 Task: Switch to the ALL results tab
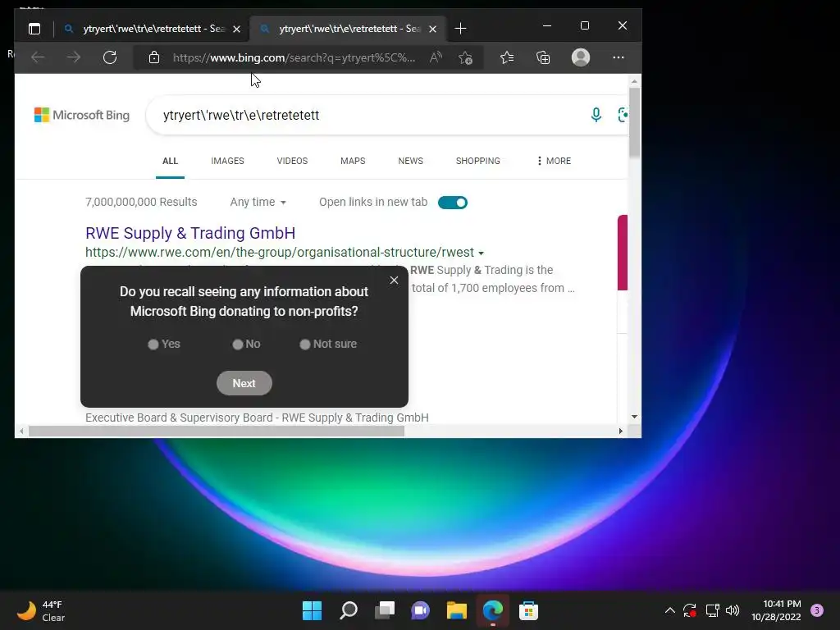pos(170,161)
